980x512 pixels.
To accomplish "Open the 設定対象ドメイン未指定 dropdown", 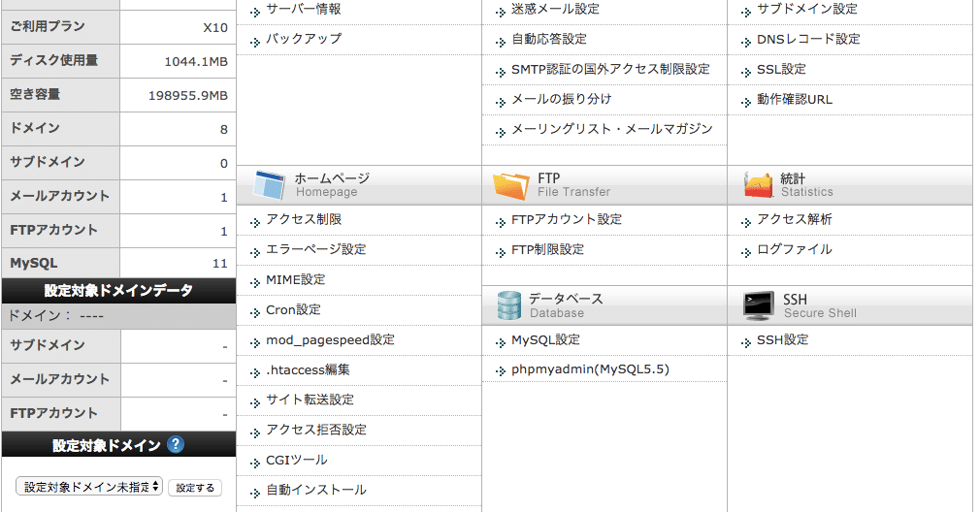I will click(x=88, y=487).
